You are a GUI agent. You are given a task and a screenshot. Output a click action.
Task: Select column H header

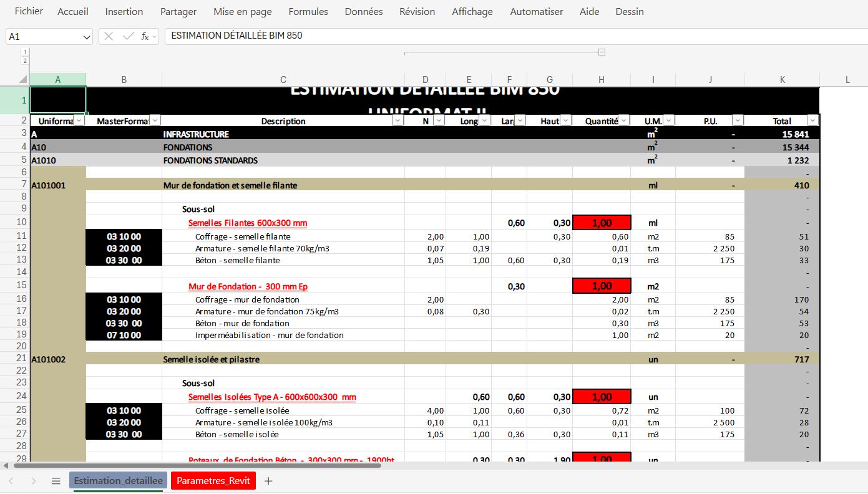(x=602, y=80)
